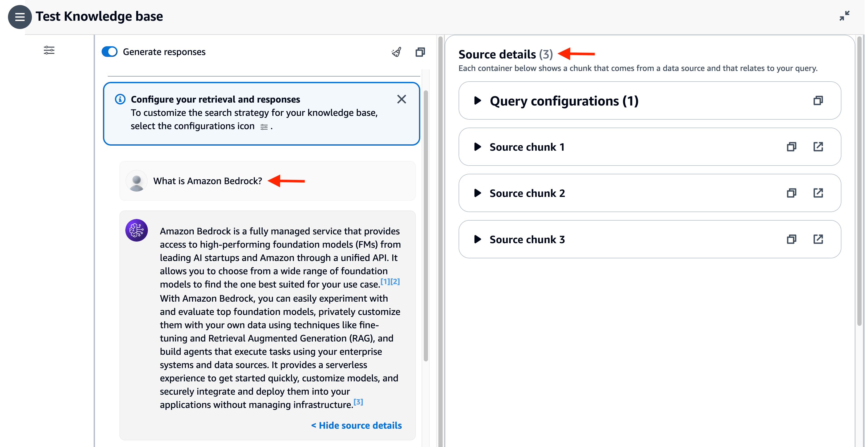
Task: Open citation [3] at the response end
Action: pyautogui.click(x=358, y=402)
